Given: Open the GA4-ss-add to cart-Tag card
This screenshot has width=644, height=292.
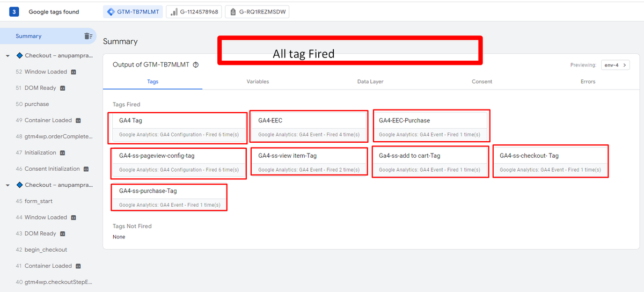Looking at the screenshot, I should click(x=431, y=163).
